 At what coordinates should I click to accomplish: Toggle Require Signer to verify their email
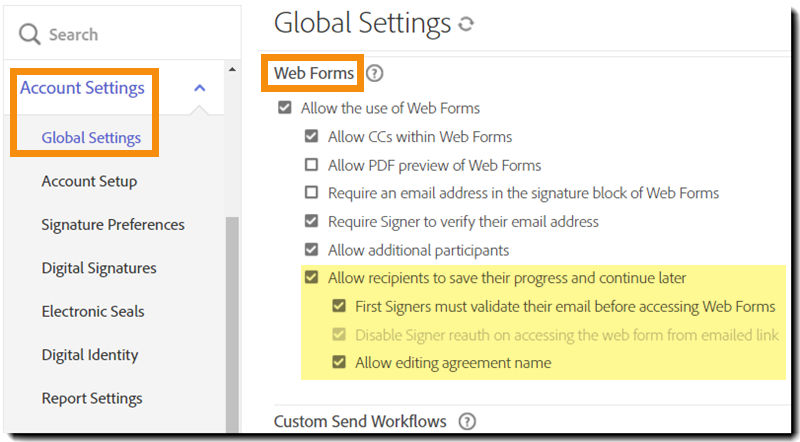point(312,221)
